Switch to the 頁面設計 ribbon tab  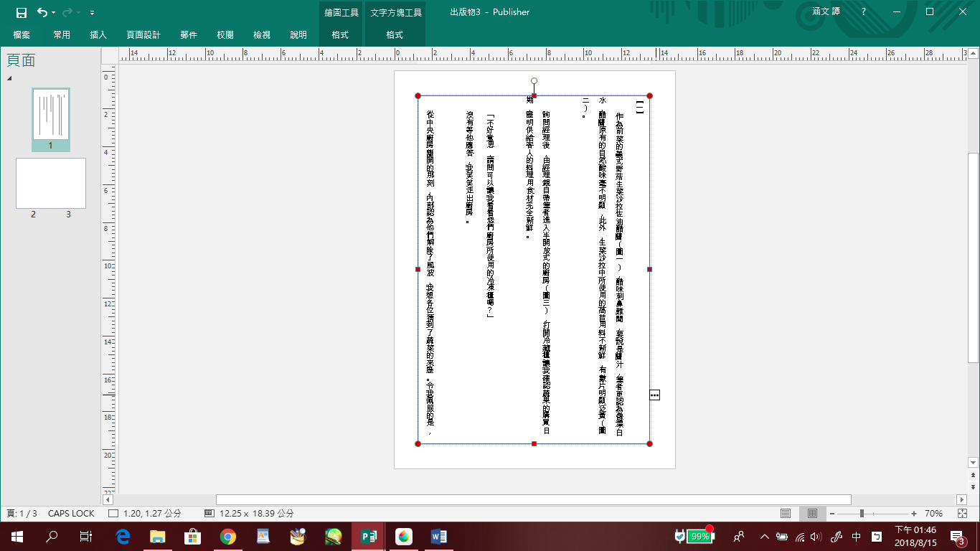tap(143, 34)
